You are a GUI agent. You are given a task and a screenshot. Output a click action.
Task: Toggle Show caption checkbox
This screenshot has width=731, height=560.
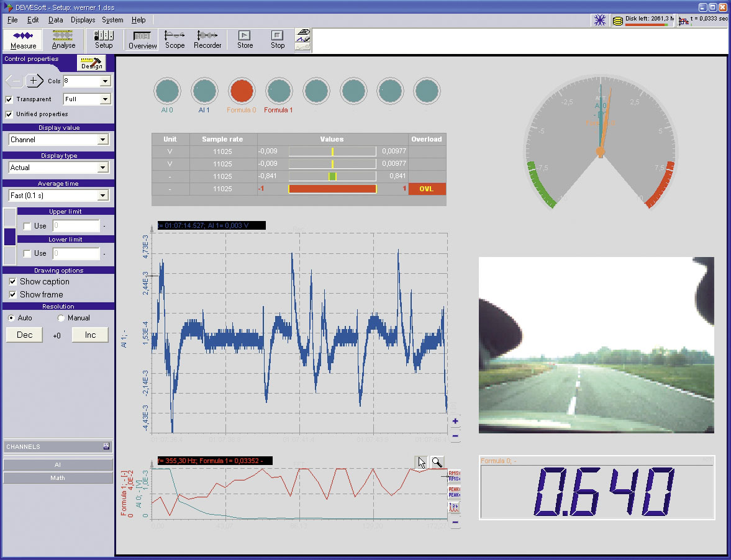pyautogui.click(x=12, y=281)
